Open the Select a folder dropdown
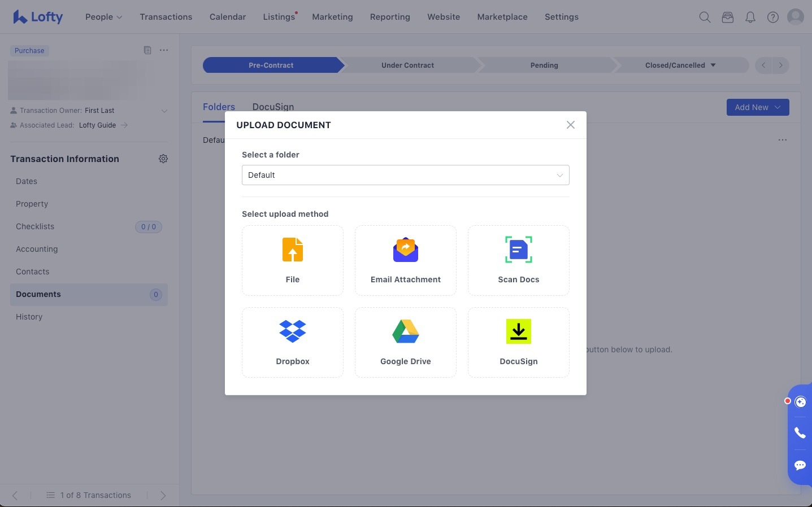Viewport: 812px width, 507px height. [x=406, y=175]
